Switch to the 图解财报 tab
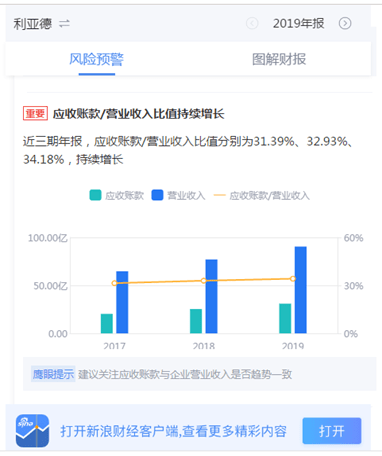The width and height of the screenshot is (382, 456). pyautogui.click(x=279, y=59)
